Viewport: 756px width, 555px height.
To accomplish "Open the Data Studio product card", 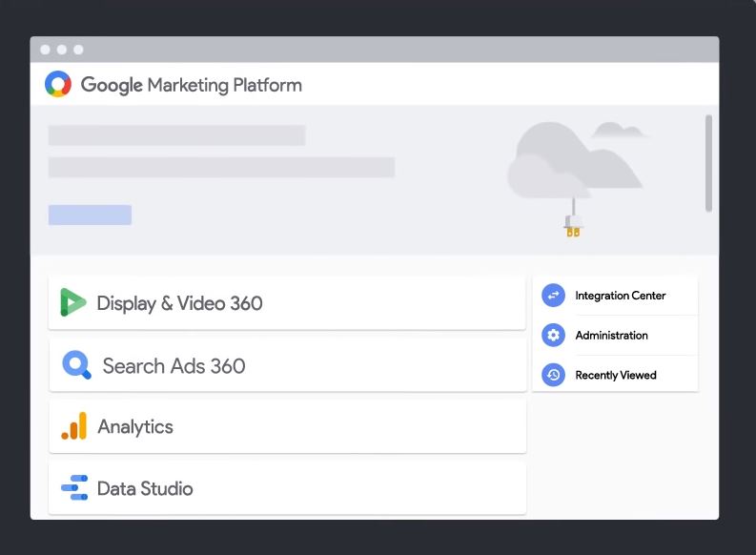I will [287, 488].
